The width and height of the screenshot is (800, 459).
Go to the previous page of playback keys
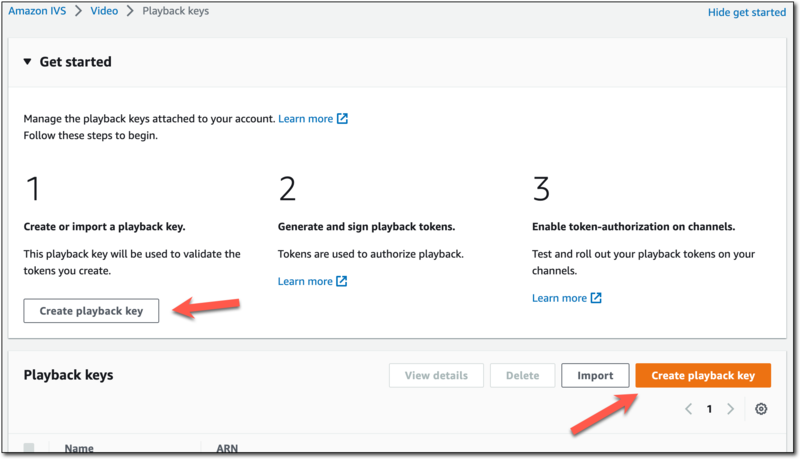point(688,409)
